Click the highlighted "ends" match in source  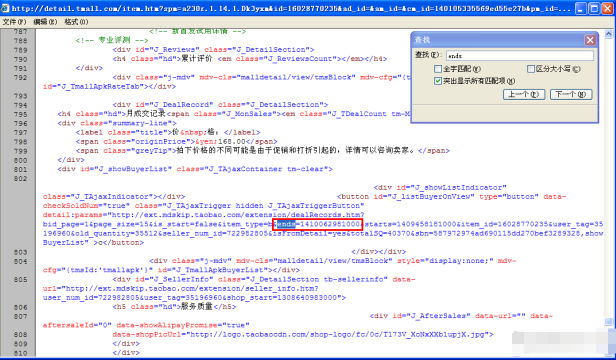click(x=286, y=224)
